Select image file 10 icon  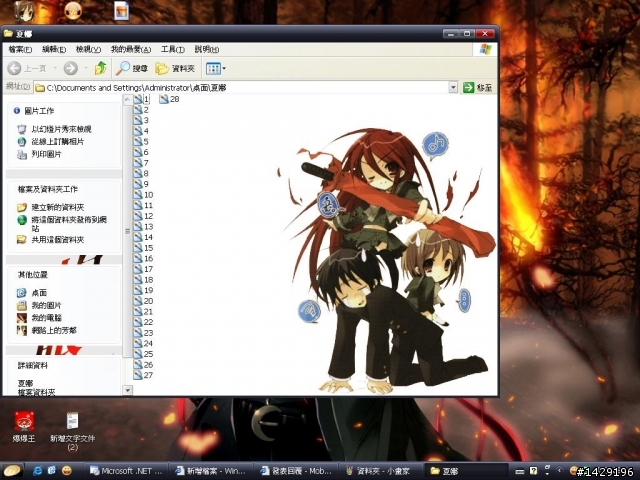tap(138, 195)
